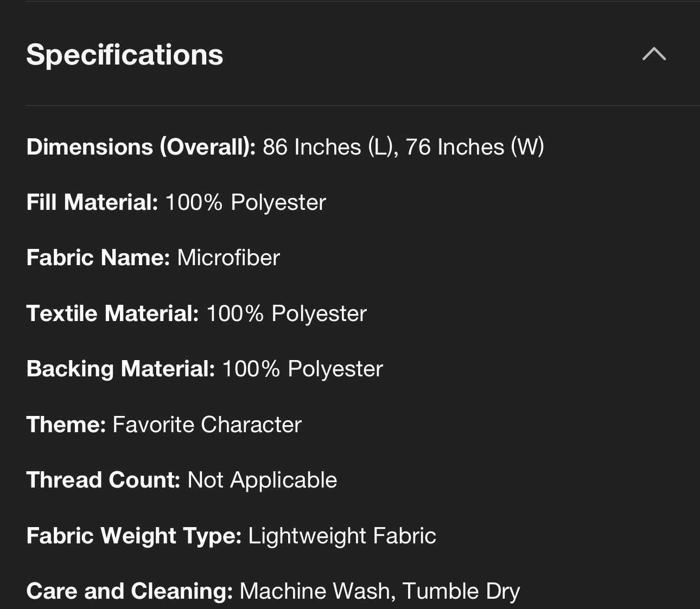The width and height of the screenshot is (700, 609).
Task: Select the Theme label
Action: 66,425
